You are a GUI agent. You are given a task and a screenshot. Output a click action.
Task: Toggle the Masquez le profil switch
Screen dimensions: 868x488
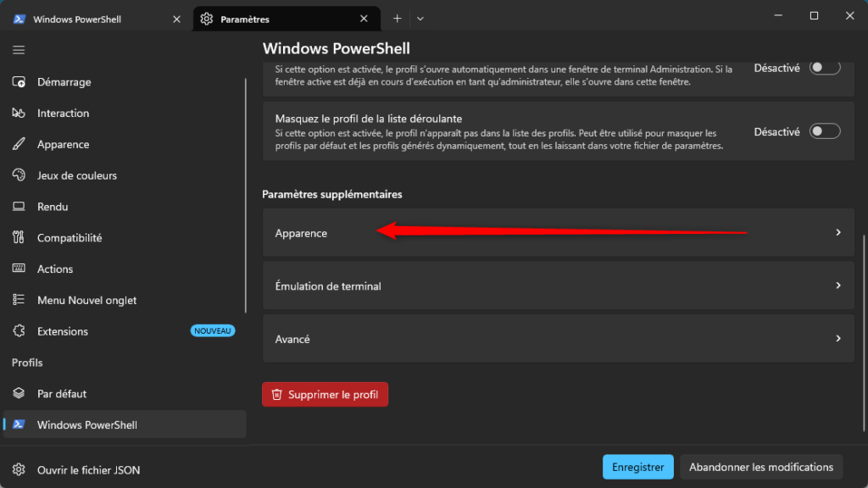(825, 131)
